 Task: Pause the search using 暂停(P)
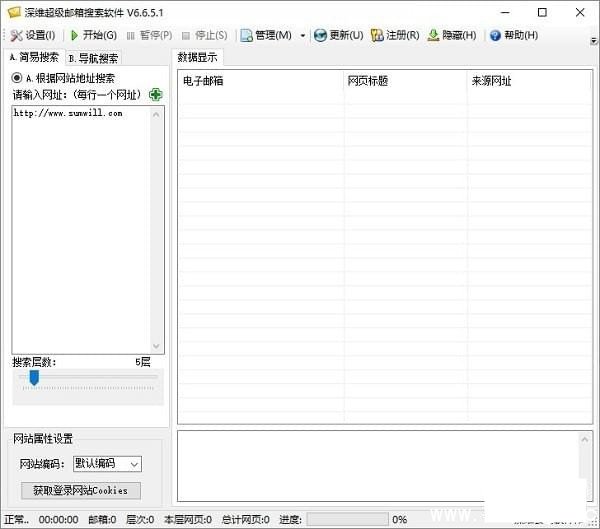pyautogui.click(x=149, y=36)
